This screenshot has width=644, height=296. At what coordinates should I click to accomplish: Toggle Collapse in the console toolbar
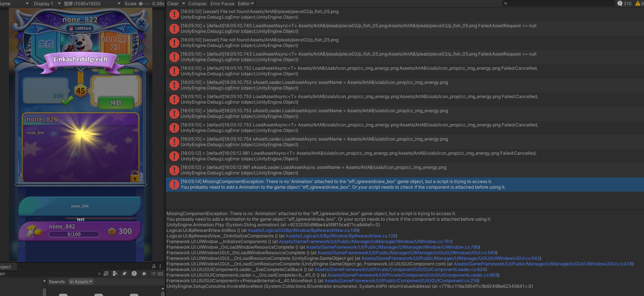click(x=197, y=3)
